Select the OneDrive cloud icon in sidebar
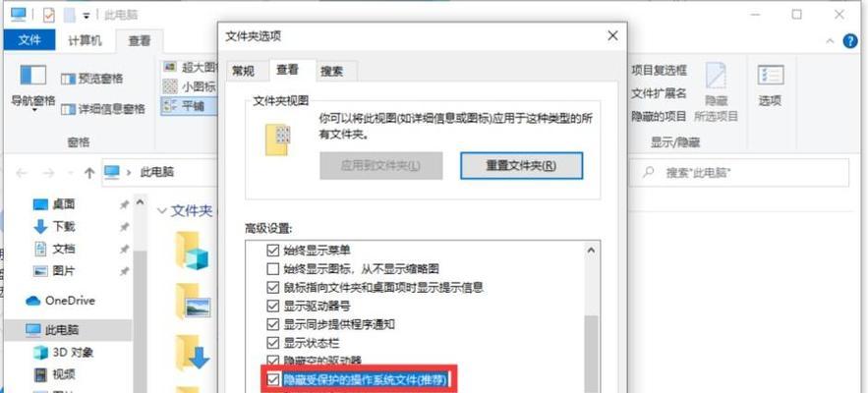This screenshot has height=393, width=868. (x=33, y=301)
